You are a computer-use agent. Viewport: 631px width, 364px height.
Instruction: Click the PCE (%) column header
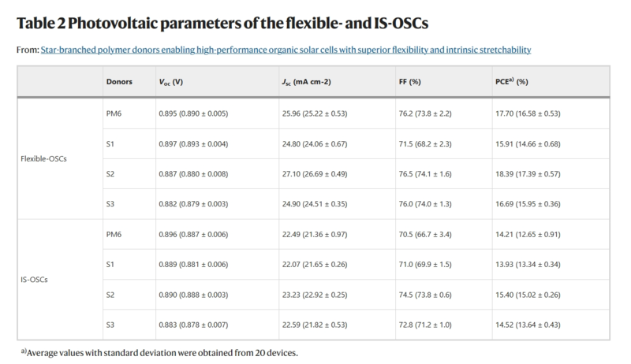click(x=511, y=82)
